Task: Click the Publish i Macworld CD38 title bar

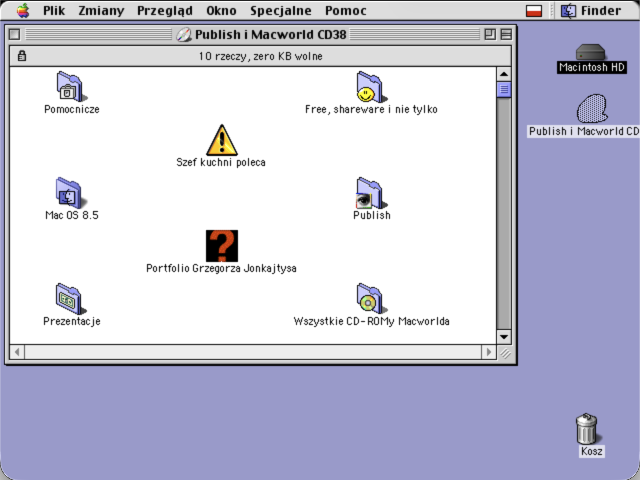Action: pyautogui.click(x=260, y=34)
